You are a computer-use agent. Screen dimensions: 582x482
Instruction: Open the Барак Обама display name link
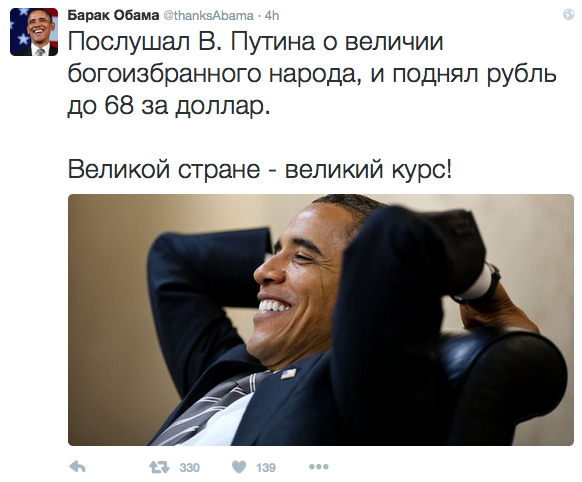click(113, 16)
